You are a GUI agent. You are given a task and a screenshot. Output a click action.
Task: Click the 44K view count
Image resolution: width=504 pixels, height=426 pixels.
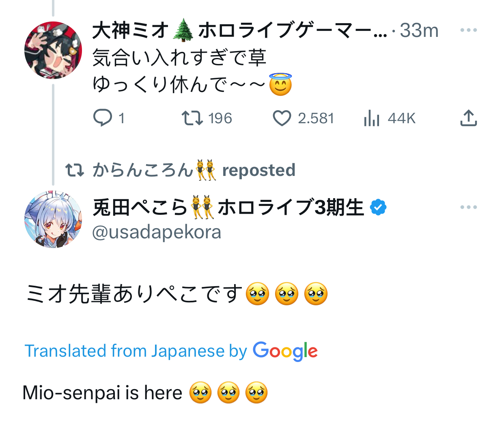[x=401, y=118]
